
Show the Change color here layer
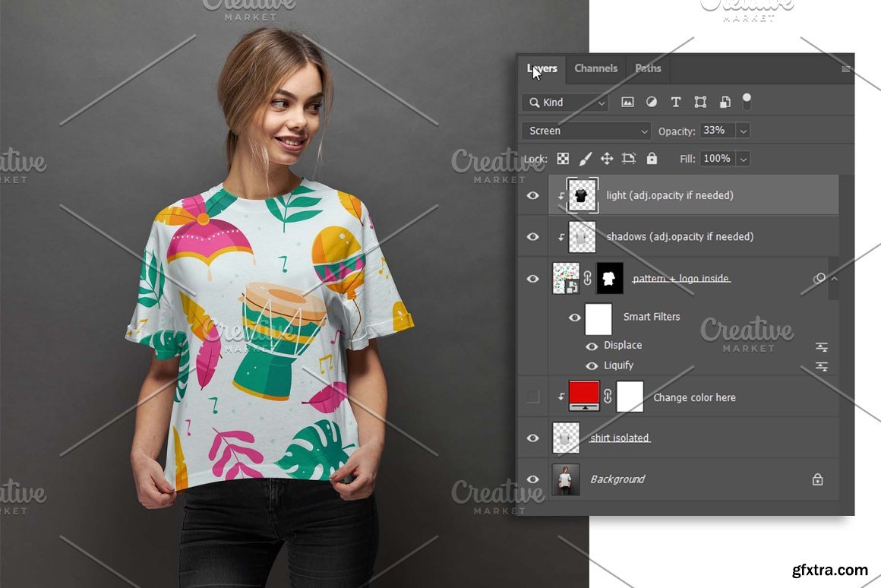(533, 397)
